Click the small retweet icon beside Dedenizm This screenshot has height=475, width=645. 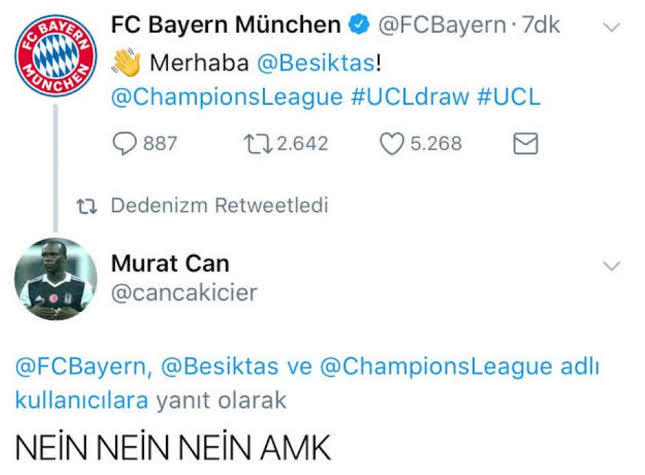(x=87, y=206)
